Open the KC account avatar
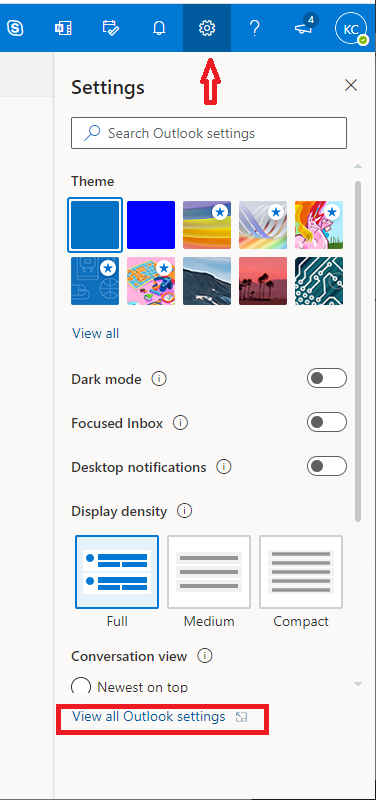This screenshot has width=384, height=812. [x=351, y=28]
